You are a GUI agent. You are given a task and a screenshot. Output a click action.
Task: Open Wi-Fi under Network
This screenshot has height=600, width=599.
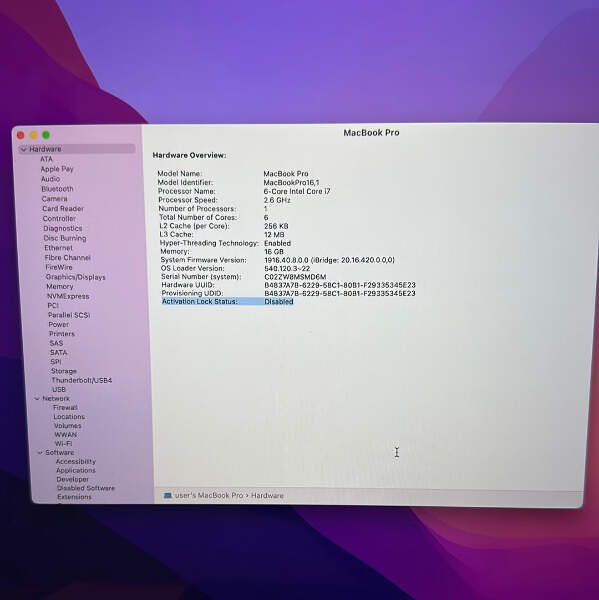tap(63, 444)
